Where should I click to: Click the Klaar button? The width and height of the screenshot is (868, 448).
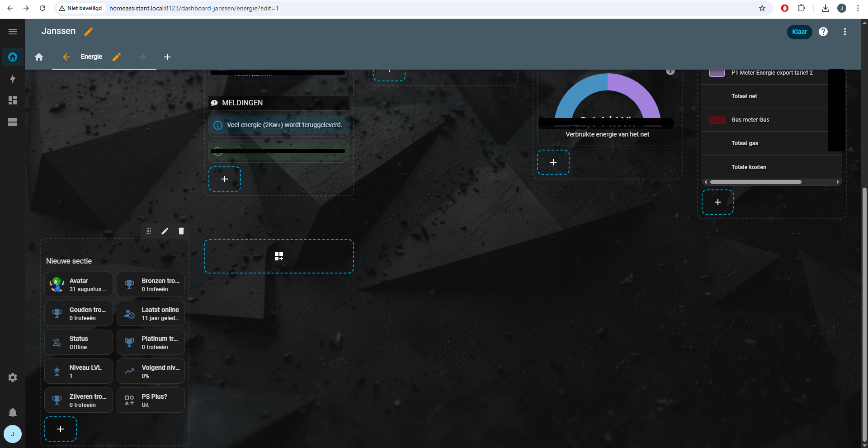[799, 32]
